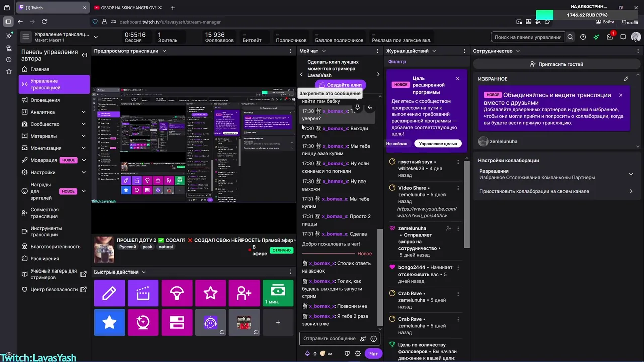644x362 pixels.
Task: Open stream thumbnail in stream info
Action: click(104, 250)
